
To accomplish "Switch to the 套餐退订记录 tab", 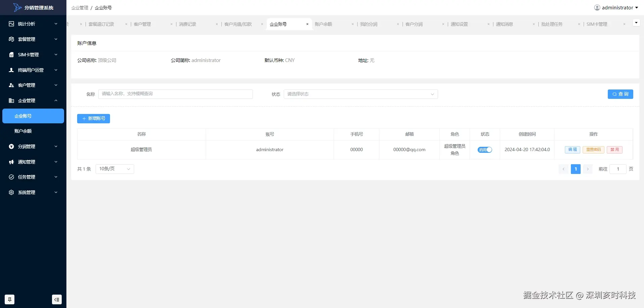I will click(101, 24).
